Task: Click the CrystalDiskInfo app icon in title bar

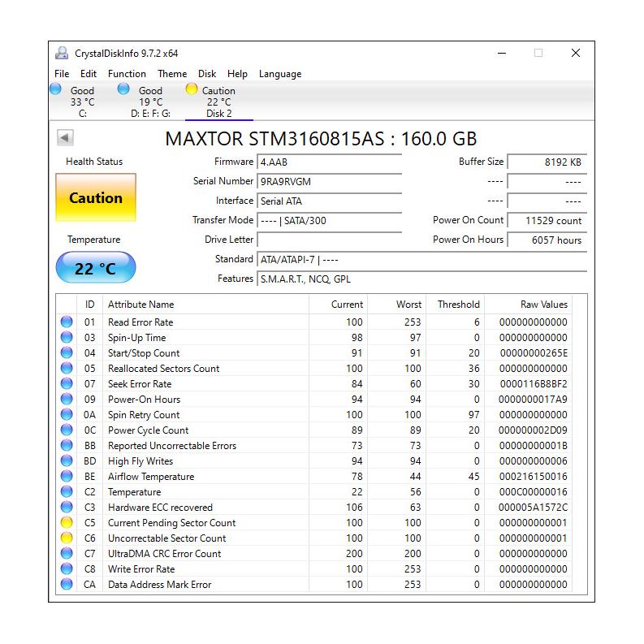Action: click(x=62, y=54)
